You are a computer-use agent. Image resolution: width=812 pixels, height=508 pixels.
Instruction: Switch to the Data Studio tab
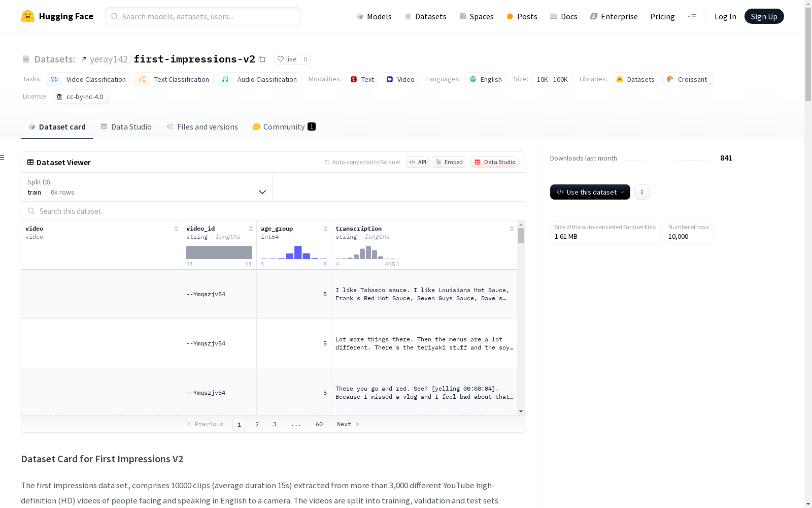126,127
